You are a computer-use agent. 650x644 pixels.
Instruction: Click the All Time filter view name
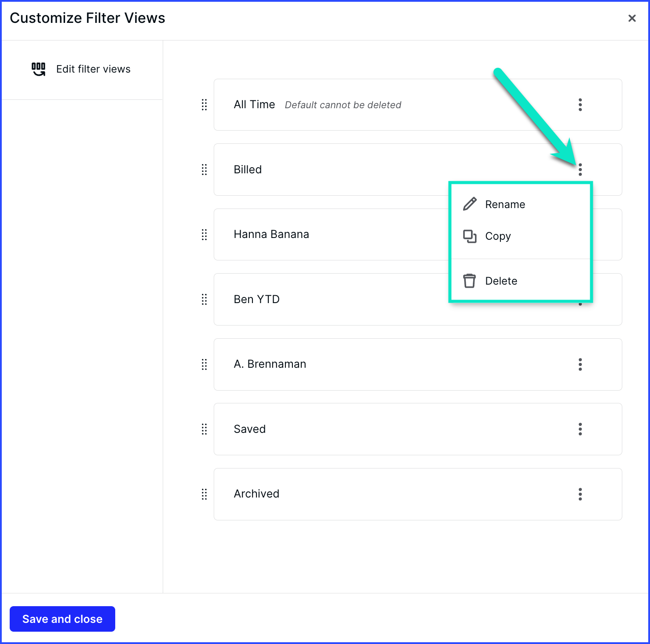pyautogui.click(x=254, y=105)
